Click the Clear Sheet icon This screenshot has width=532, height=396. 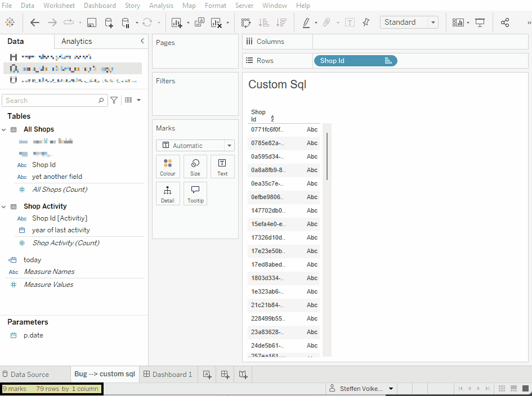tap(216, 22)
